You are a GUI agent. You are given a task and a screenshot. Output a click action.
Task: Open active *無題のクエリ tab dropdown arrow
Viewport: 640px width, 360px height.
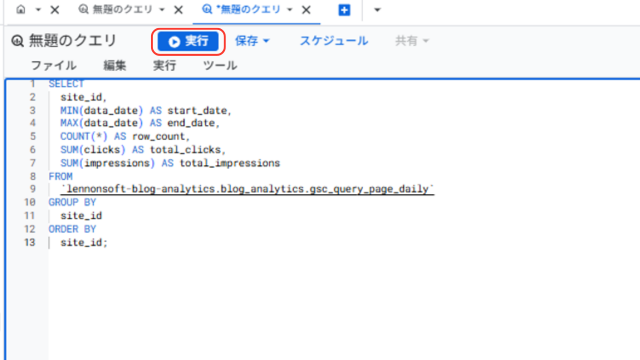coord(290,10)
